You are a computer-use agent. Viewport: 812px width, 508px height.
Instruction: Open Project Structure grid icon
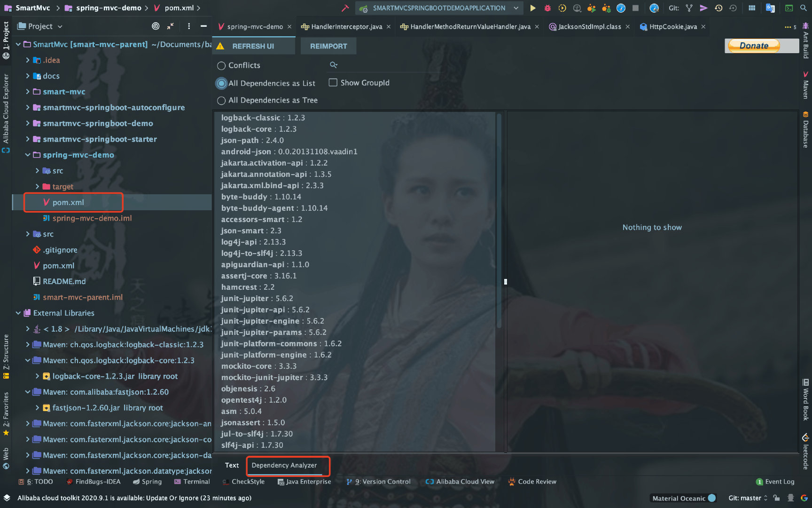coord(752,8)
